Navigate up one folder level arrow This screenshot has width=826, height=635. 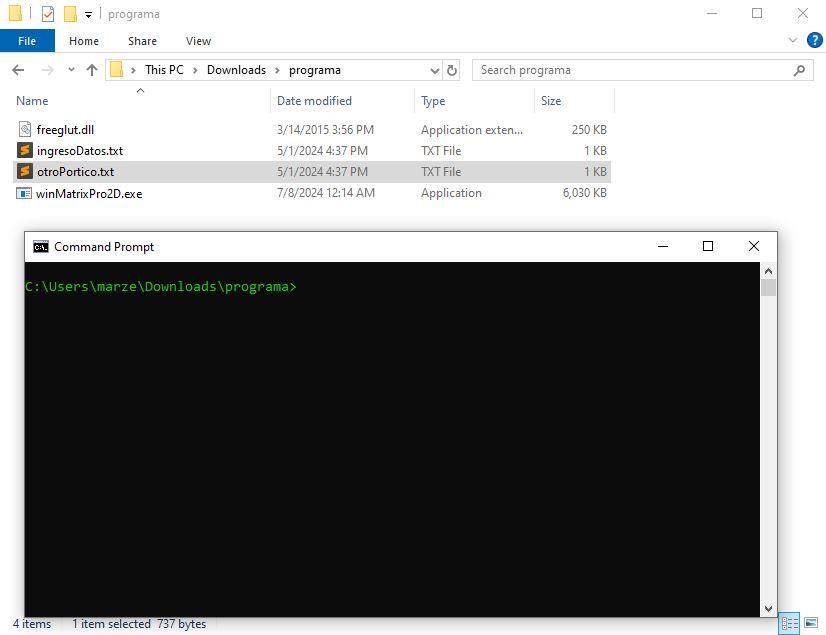(92, 70)
